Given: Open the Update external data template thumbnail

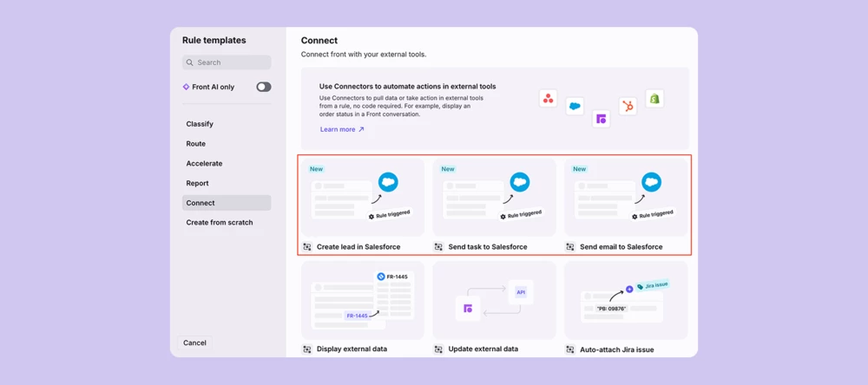Looking at the screenshot, I should point(495,300).
